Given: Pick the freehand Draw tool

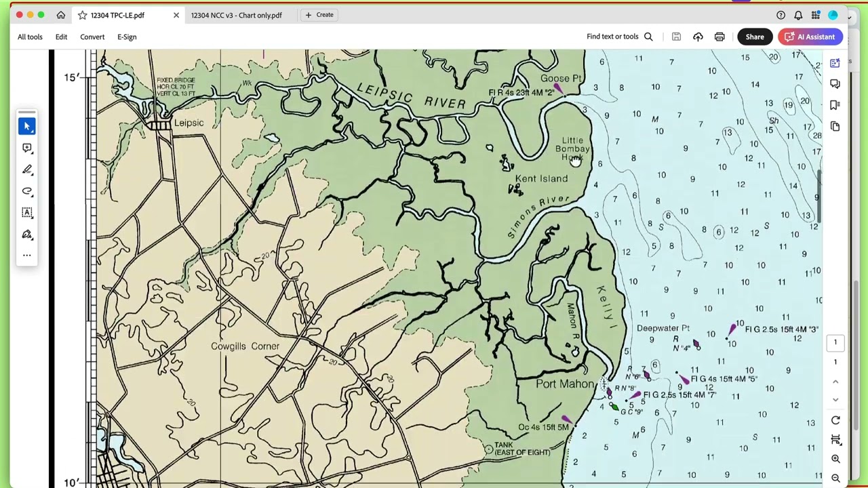Looking at the screenshot, I should (x=27, y=191).
